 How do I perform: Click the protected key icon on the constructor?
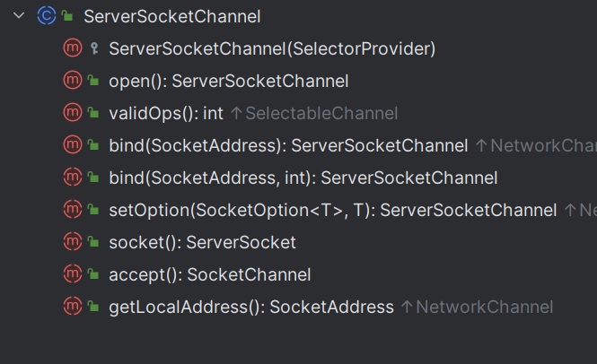(x=94, y=48)
